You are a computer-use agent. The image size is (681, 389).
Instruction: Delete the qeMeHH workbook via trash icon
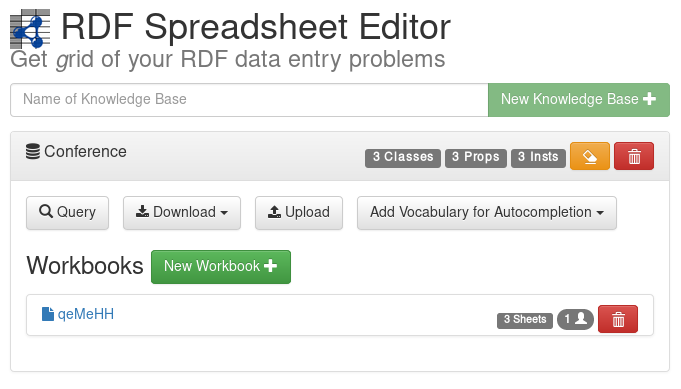click(618, 319)
